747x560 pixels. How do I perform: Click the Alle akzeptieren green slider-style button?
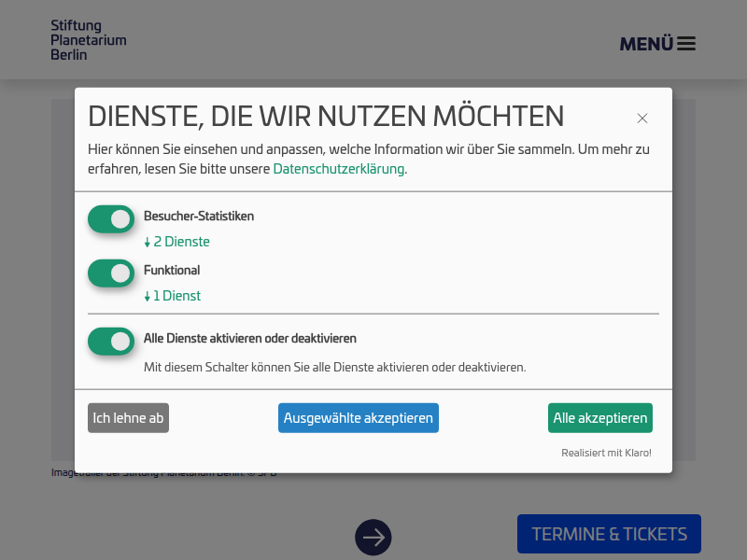coord(599,417)
